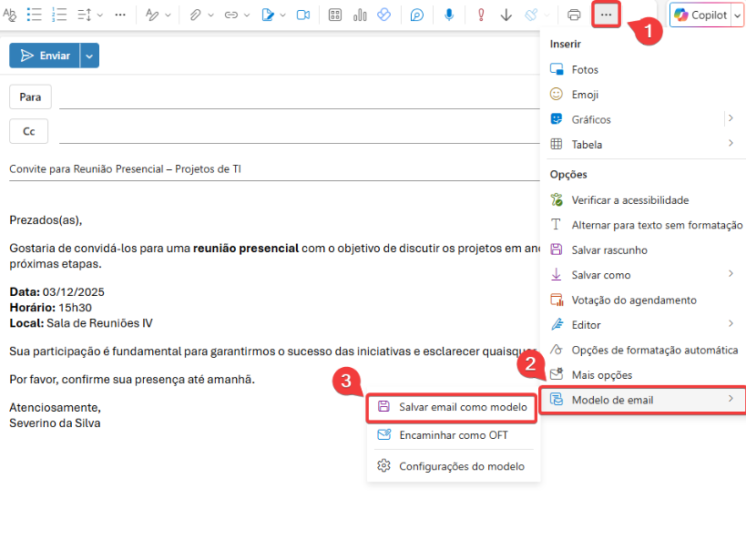Open the three-dots more options button

pos(607,15)
